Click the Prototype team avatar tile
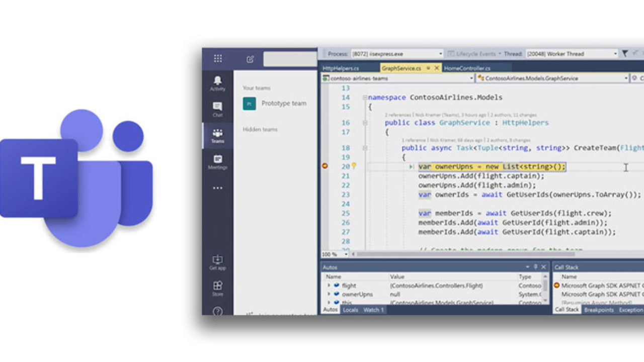644x362 pixels. point(249,104)
